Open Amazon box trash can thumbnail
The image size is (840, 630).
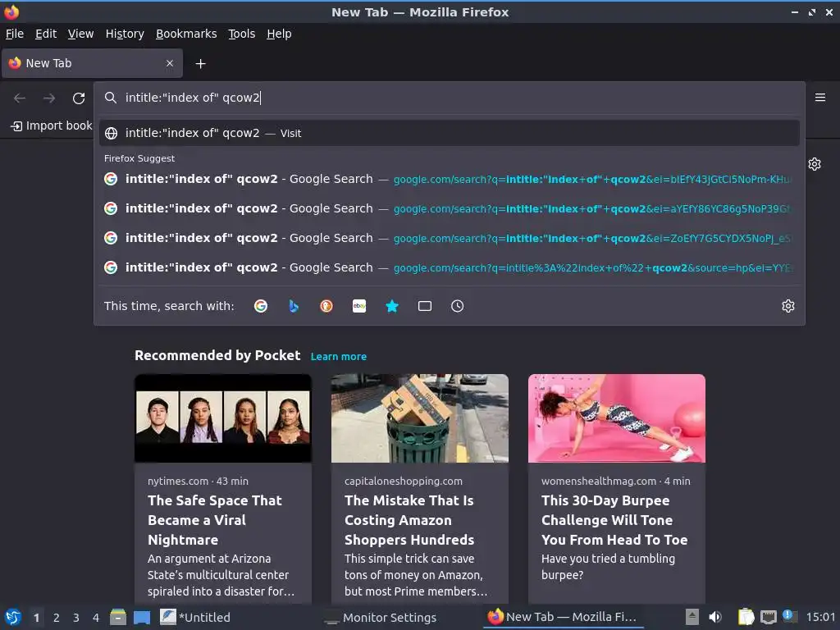coord(419,418)
